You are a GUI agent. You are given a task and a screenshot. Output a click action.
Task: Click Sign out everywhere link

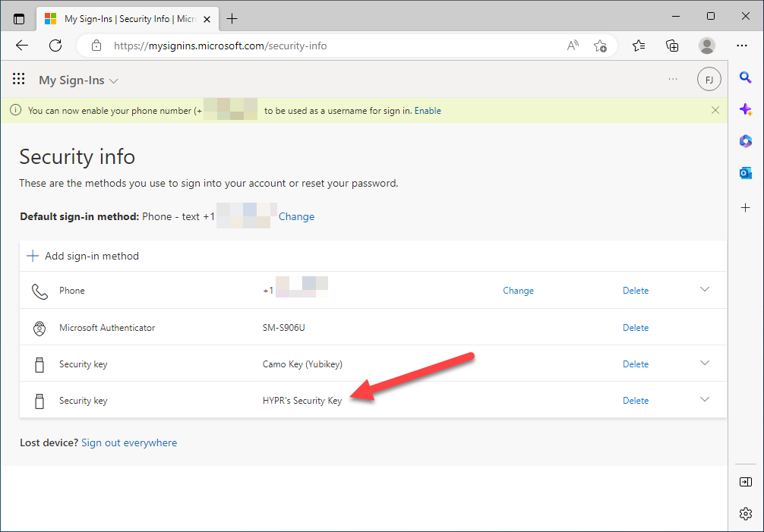tap(129, 443)
